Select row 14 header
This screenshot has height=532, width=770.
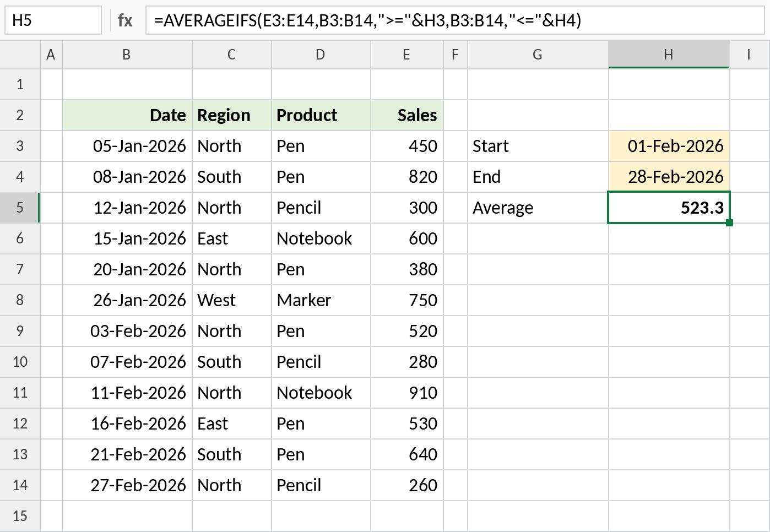click(x=20, y=485)
